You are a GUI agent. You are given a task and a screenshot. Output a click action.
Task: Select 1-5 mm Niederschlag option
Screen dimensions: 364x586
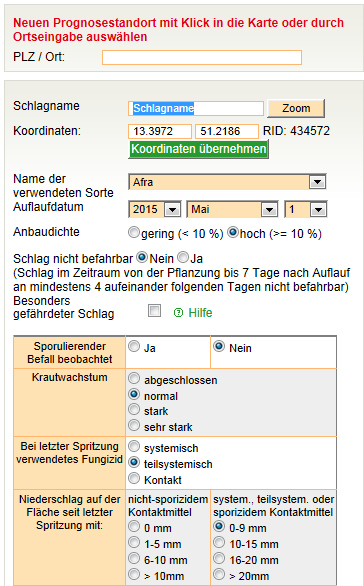(134, 542)
